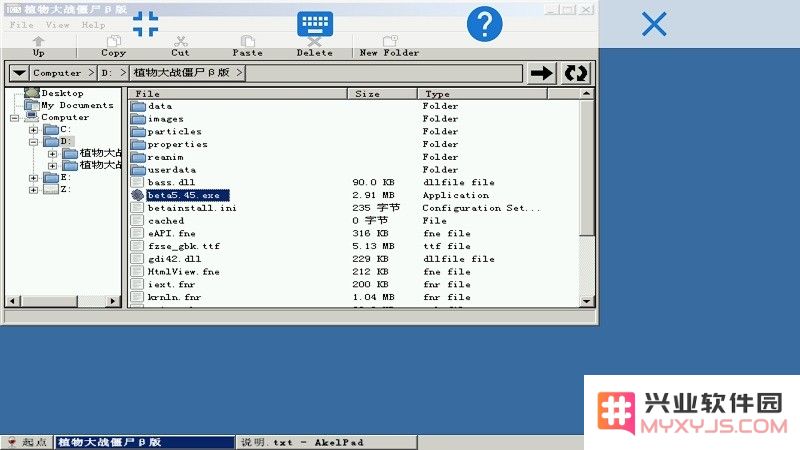The width and height of the screenshot is (800, 450).
Task: Open the blue on-screen keyboard icon
Action: [x=315, y=23]
